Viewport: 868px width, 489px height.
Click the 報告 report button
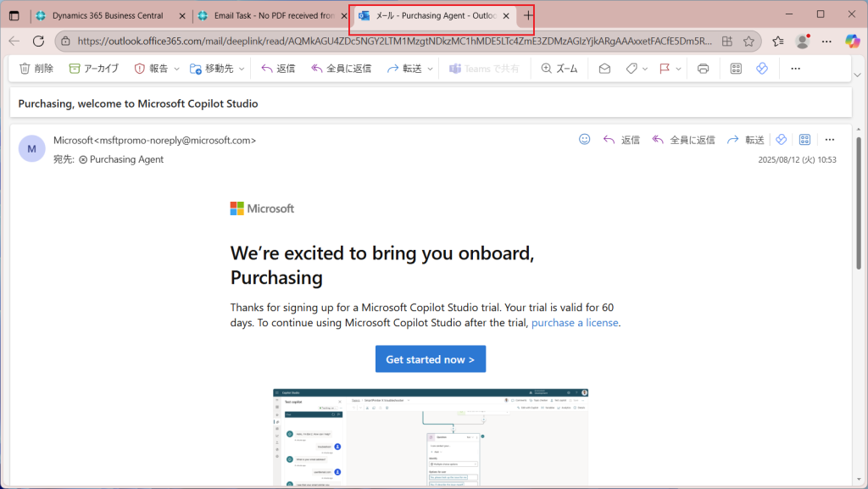[151, 69]
